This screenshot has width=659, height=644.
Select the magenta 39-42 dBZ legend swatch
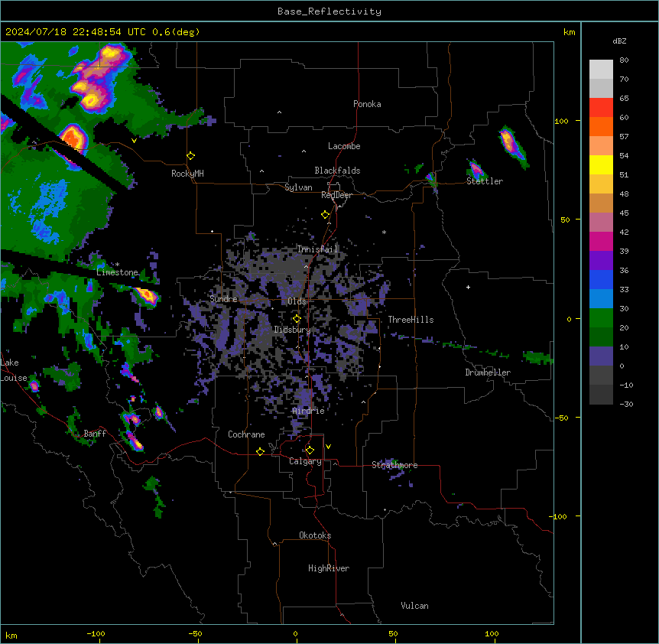tap(601, 241)
